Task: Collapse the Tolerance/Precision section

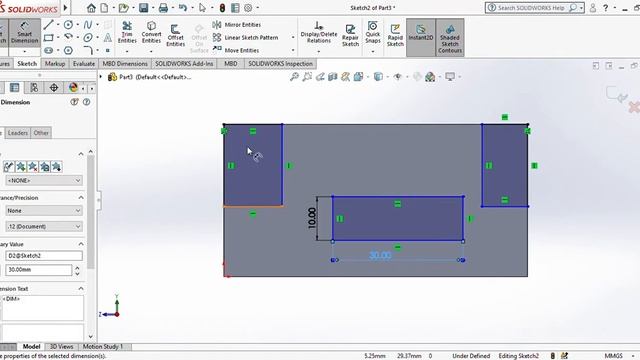Action: [81, 198]
